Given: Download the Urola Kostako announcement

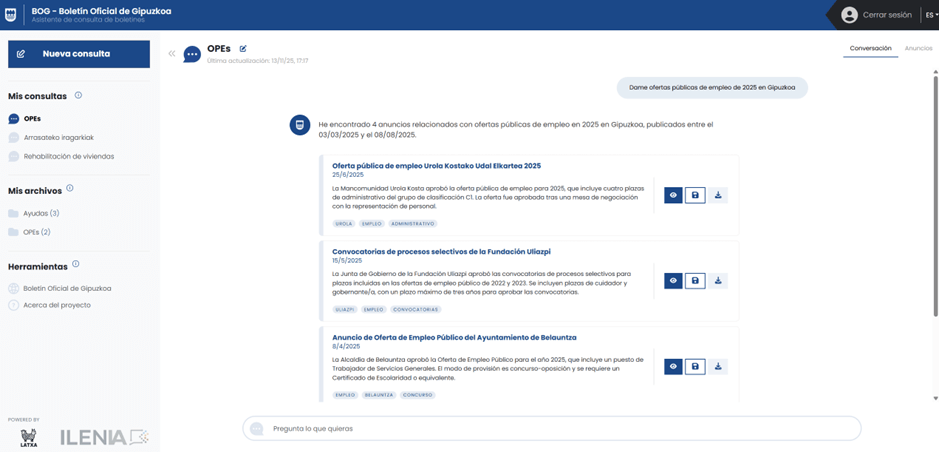Looking at the screenshot, I should pos(718,195).
